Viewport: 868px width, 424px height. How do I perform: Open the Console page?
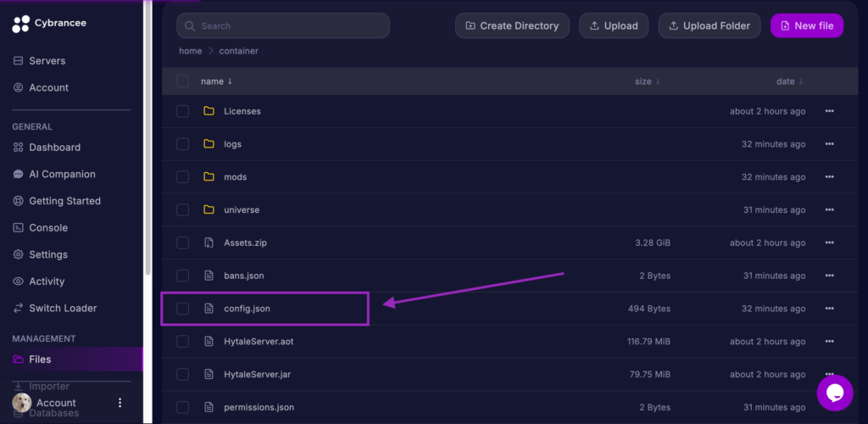41,227
